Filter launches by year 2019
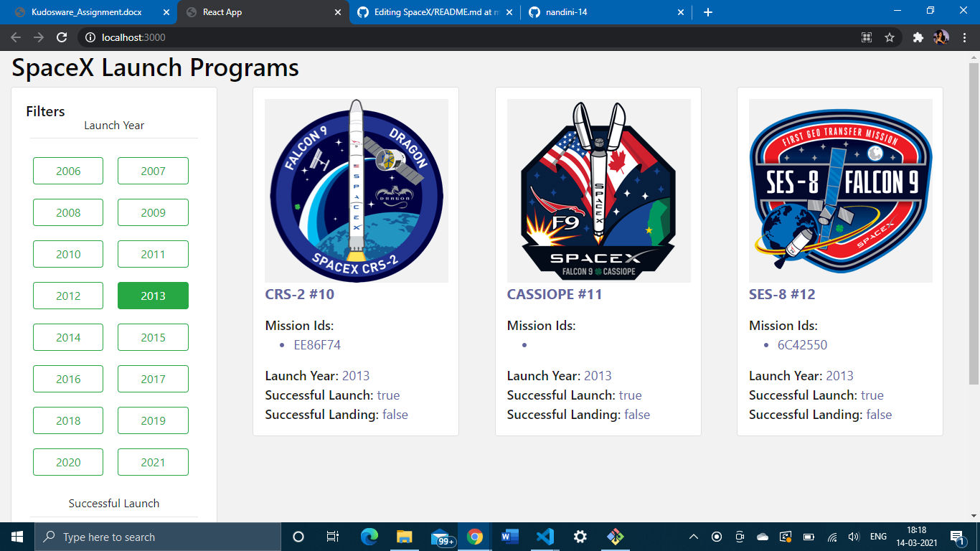980x551 pixels. pyautogui.click(x=153, y=420)
